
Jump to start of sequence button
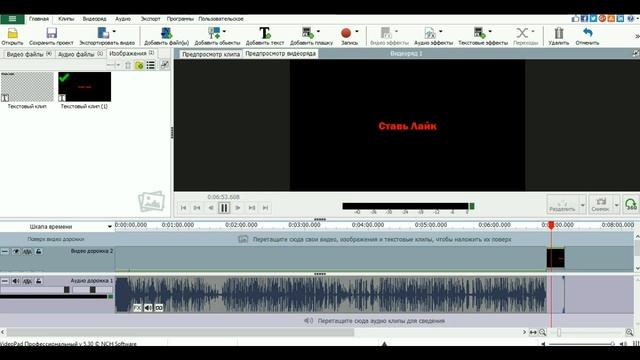183,208
